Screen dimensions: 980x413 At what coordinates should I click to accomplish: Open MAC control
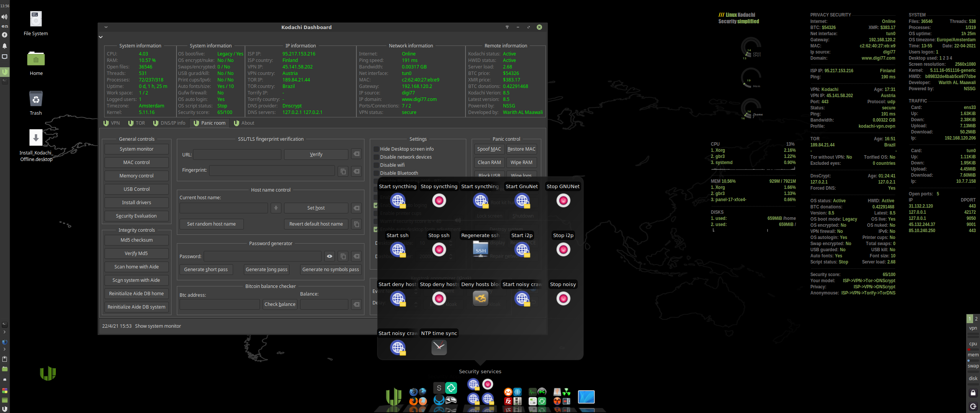click(137, 163)
